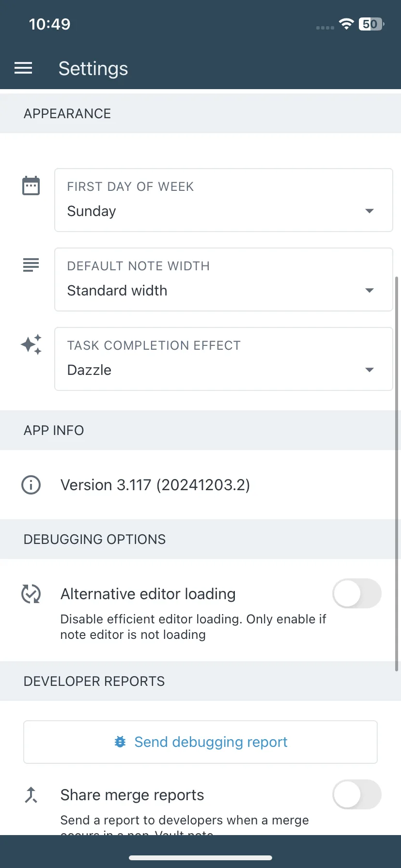Enable the Alternative editor loading switch
Screen dimensions: 401x868
[x=357, y=593]
